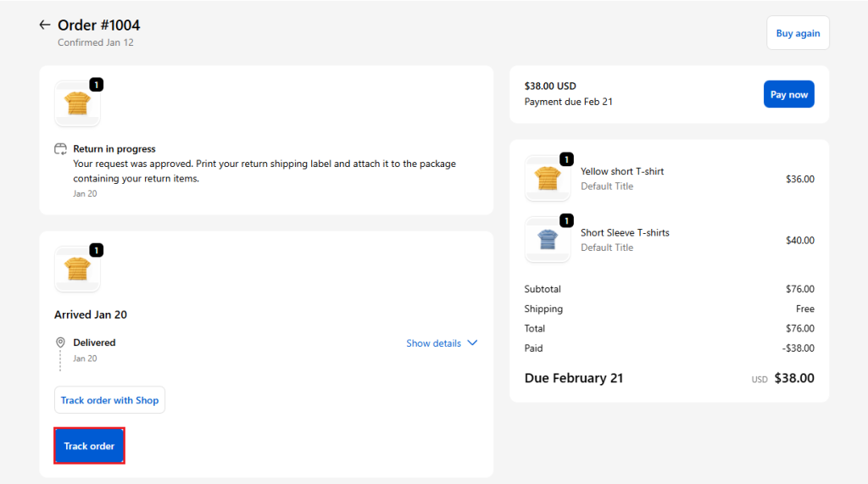Click the Return in progress heading
Viewport: 868px width, 484px height.
point(114,149)
